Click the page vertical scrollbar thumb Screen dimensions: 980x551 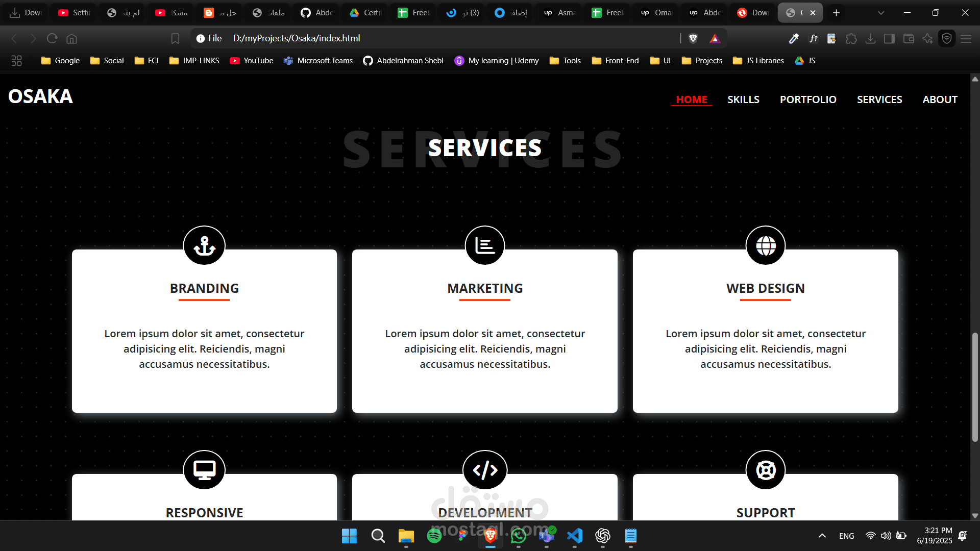(x=975, y=387)
